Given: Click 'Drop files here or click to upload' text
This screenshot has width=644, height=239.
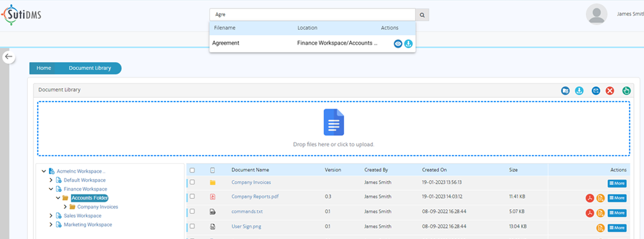Looking at the screenshot, I should click(x=333, y=145).
